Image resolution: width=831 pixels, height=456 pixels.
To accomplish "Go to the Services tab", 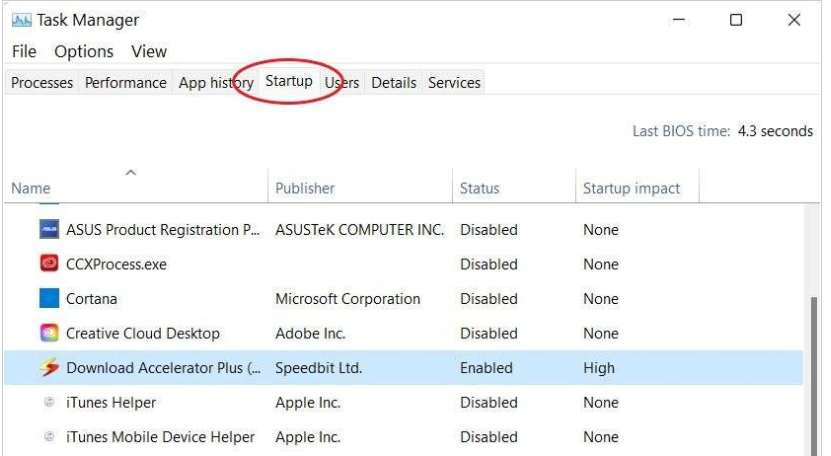I will [x=454, y=83].
